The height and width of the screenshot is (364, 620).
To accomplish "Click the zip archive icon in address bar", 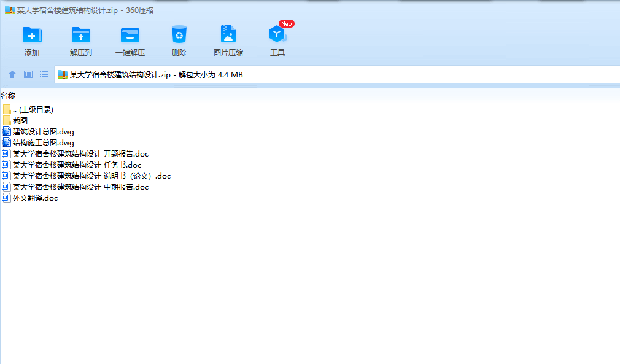I will (x=63, y=74).
